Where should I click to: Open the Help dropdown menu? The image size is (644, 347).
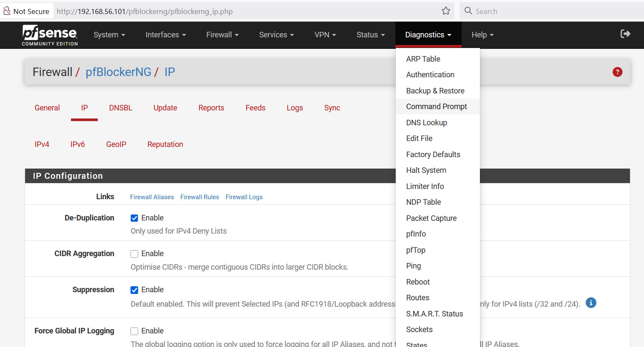(x=482, y=35)
